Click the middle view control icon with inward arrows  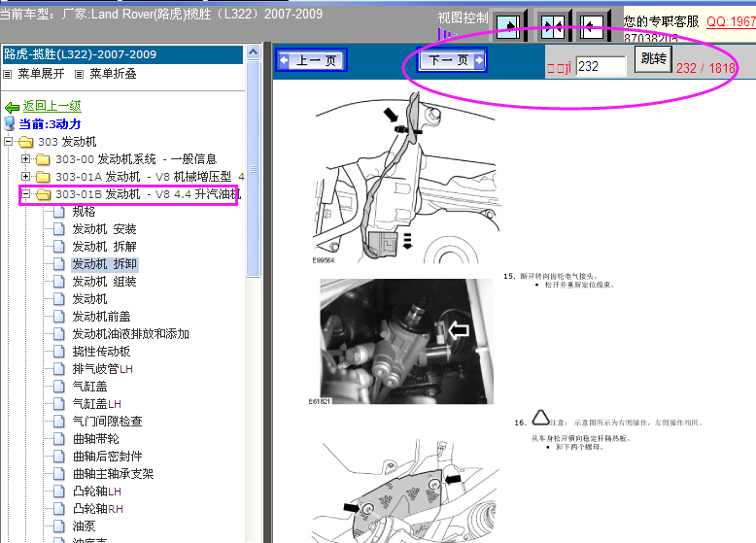(553, 26)
